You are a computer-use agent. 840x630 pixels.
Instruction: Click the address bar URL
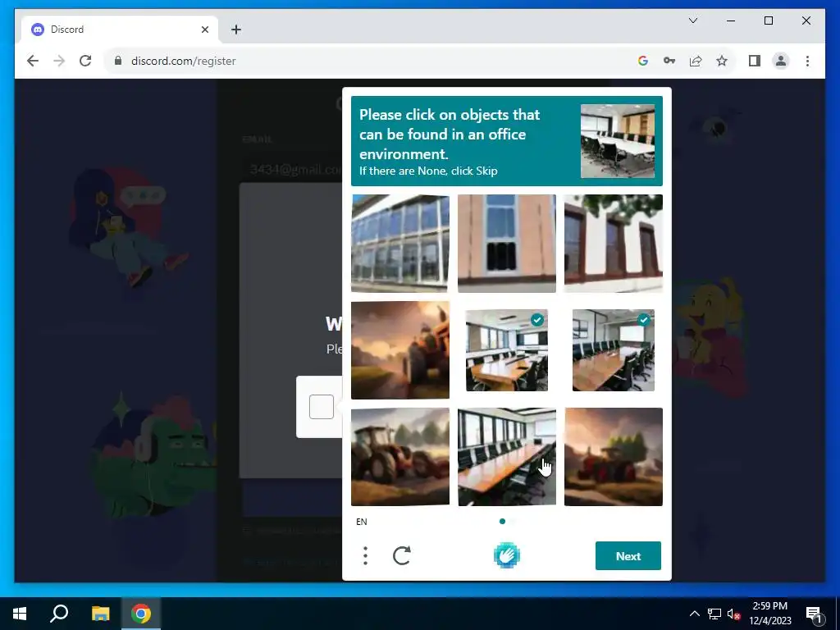click(183, 61)
